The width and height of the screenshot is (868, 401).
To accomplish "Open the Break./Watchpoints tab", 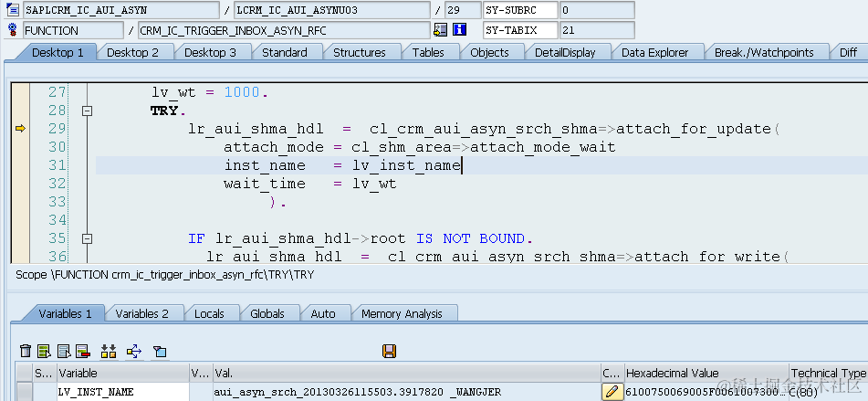I will pyautogui.click(x=764, y=53).
